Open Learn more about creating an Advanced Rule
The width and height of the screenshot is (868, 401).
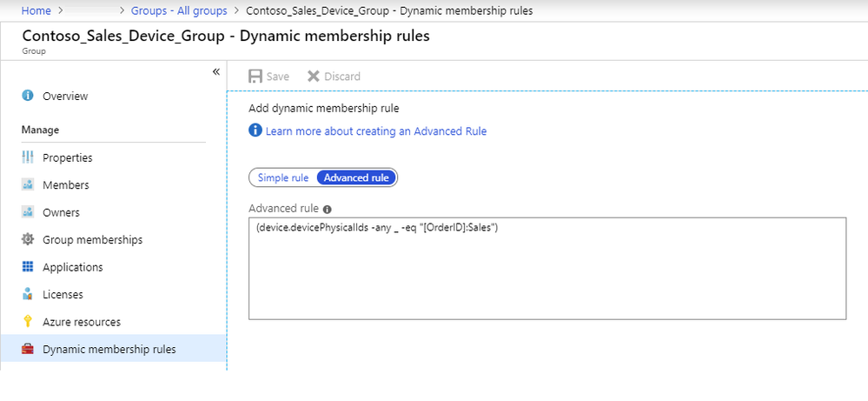pos(376,131)
